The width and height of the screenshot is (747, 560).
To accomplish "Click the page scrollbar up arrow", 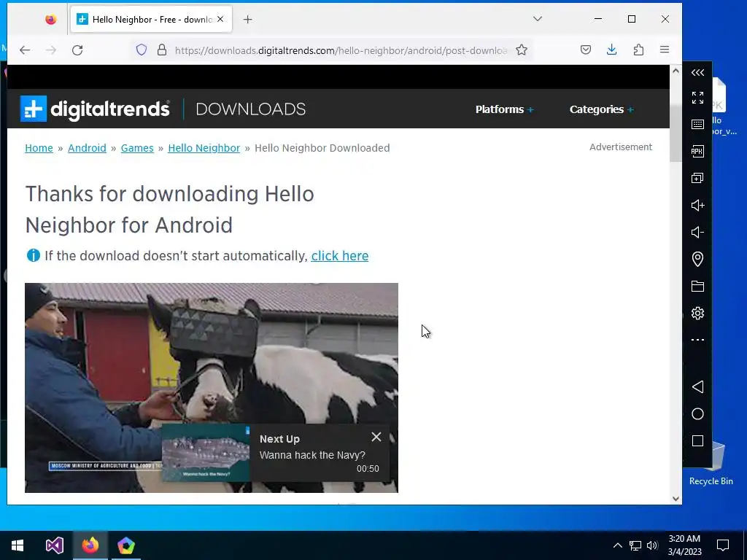I will (x=676, y=71).
